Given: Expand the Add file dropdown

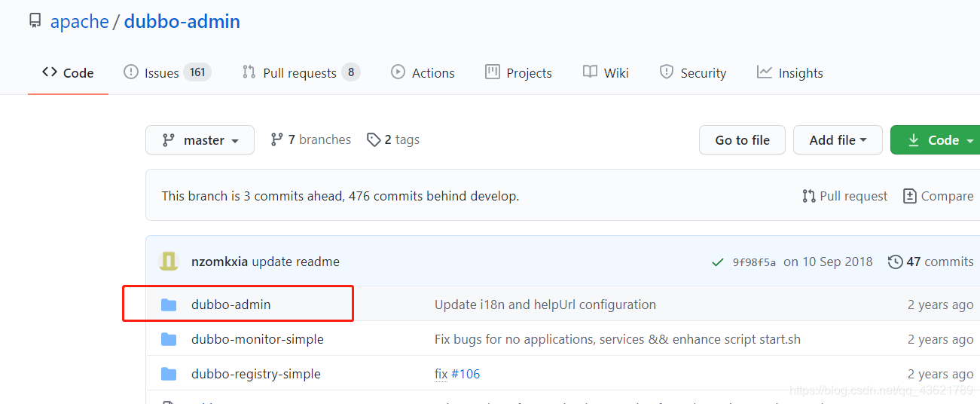Looking at the screenshot, I should 838,140.
